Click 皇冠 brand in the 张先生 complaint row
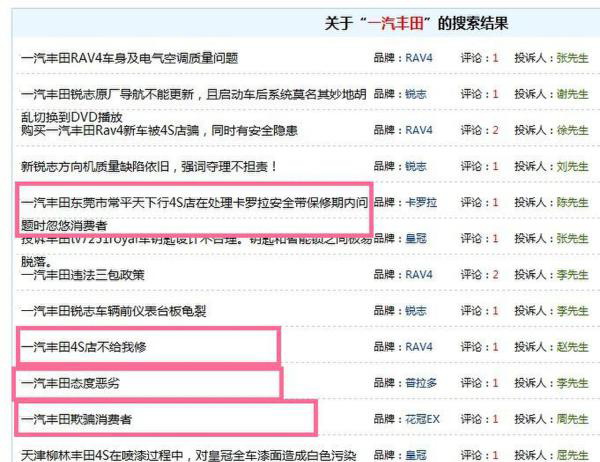 click(416, 238)
